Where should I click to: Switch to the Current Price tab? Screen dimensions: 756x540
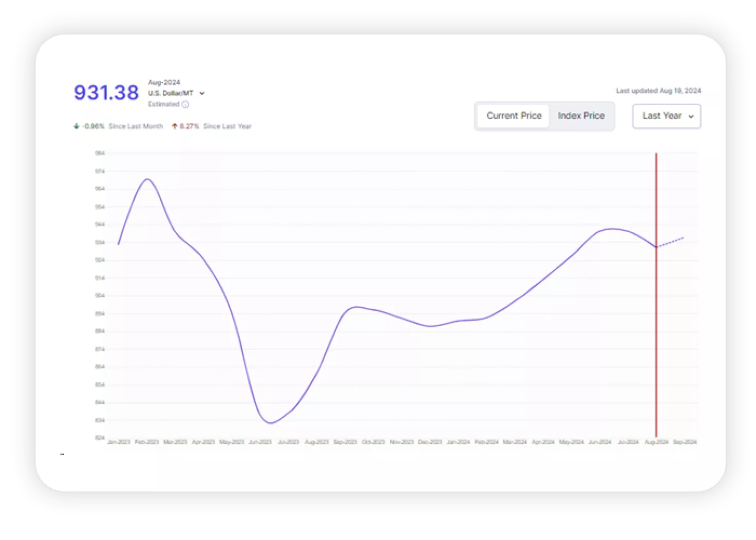[x=514, y=116]
